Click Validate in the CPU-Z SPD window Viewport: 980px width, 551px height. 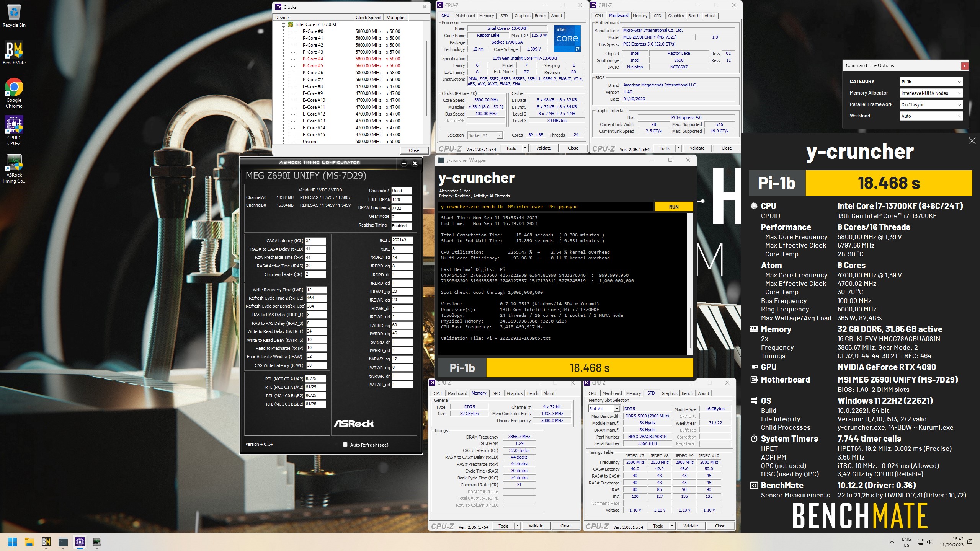(691, 526)
